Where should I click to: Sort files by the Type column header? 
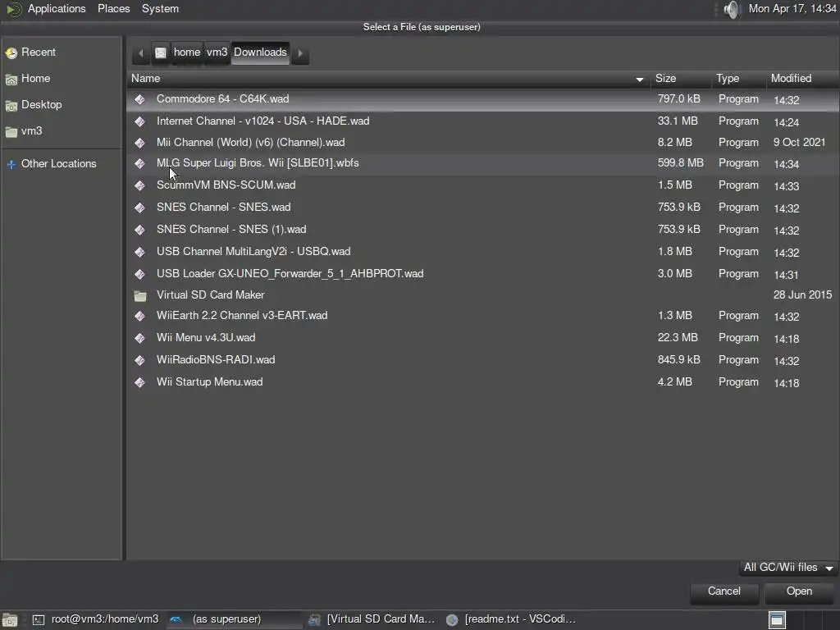(x=739, y=79)
